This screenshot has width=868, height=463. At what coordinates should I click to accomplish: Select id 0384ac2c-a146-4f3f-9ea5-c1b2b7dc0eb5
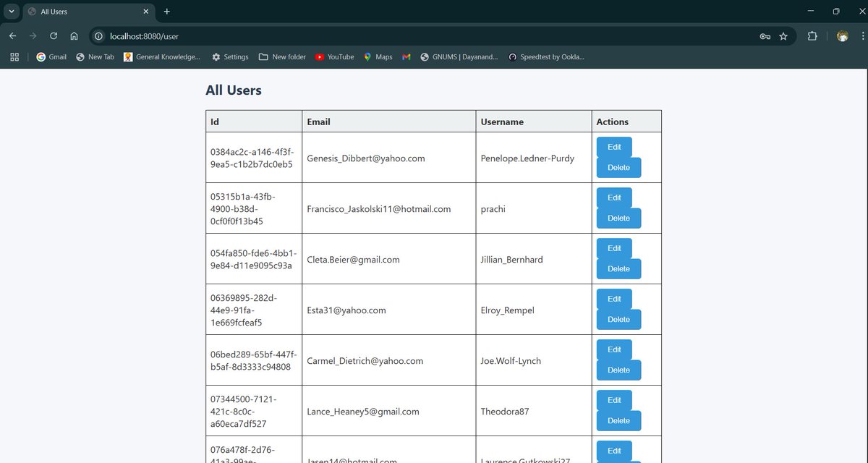(x=252, y=158)
